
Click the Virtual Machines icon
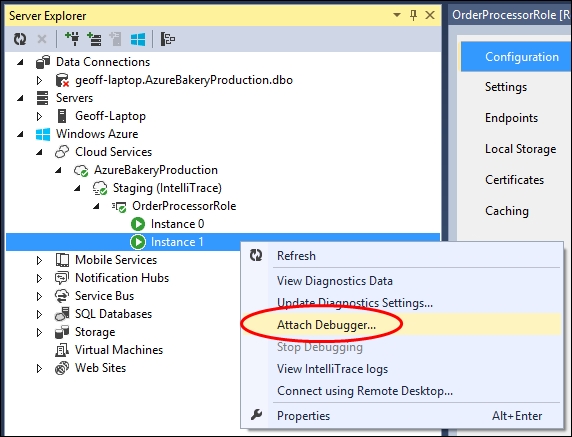point(62,350)
